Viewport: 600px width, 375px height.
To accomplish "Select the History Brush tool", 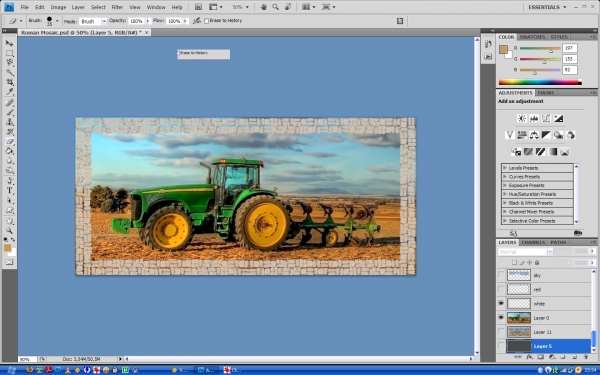I will (x=9, y=132).
